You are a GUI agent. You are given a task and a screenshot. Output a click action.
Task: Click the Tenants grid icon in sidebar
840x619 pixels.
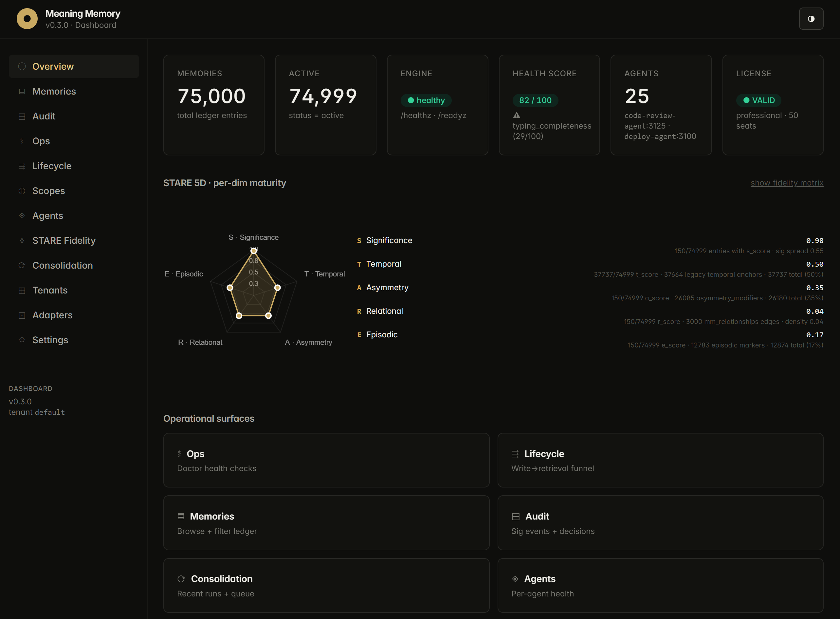pos(22,291)
